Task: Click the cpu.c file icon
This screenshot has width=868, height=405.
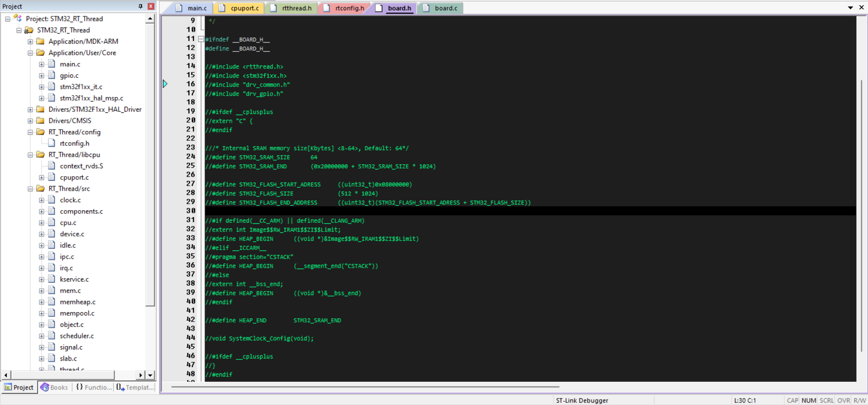Action: pos(52,222)
